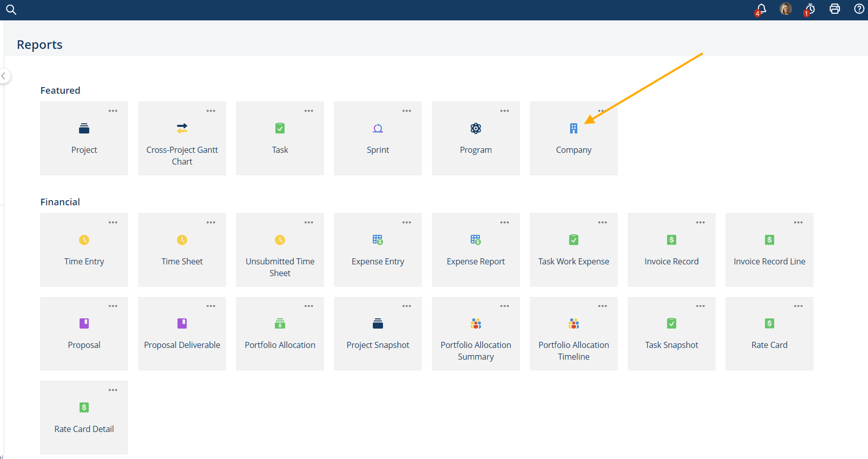Open the Project card options menu
The width and height of the screenshot is (868, 459).
click(x=113, y=111)
